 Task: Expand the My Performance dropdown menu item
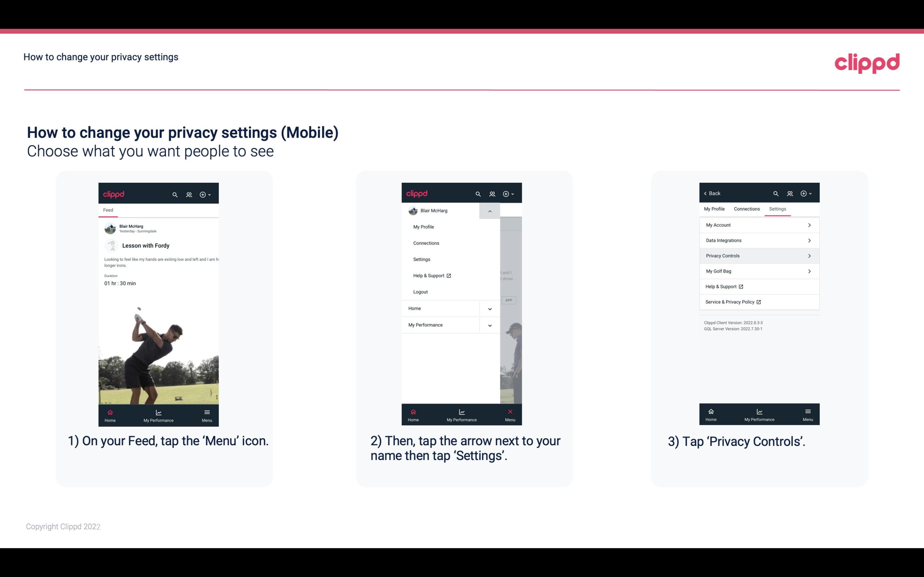pyautogui.click(x=489, y=325)
